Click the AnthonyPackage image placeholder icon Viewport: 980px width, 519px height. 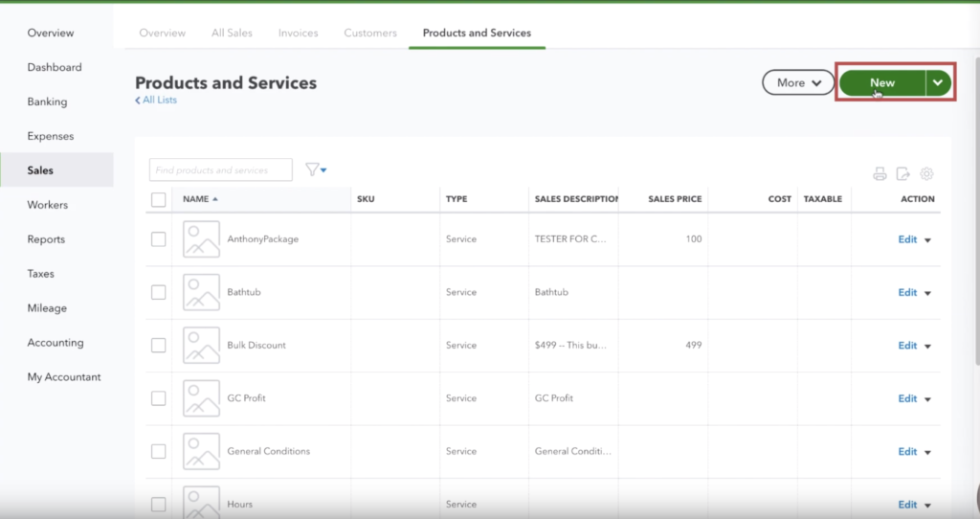click(201, 239)
